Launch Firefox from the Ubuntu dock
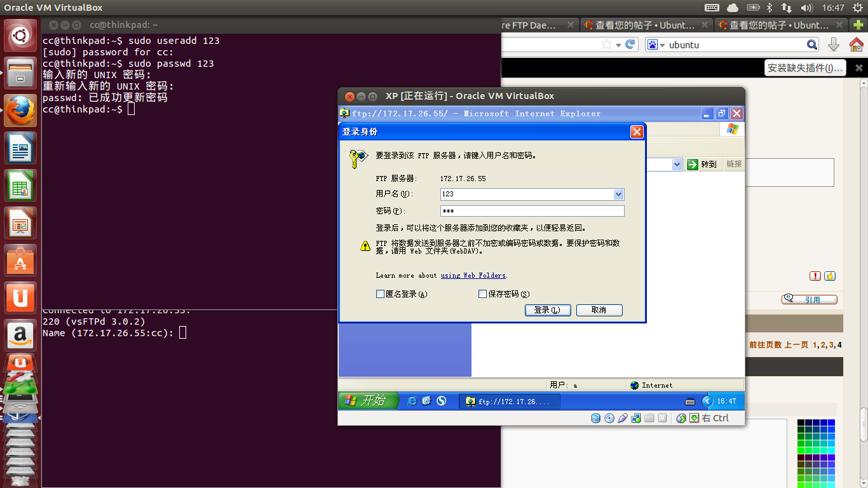 click(x=20, y=111)
